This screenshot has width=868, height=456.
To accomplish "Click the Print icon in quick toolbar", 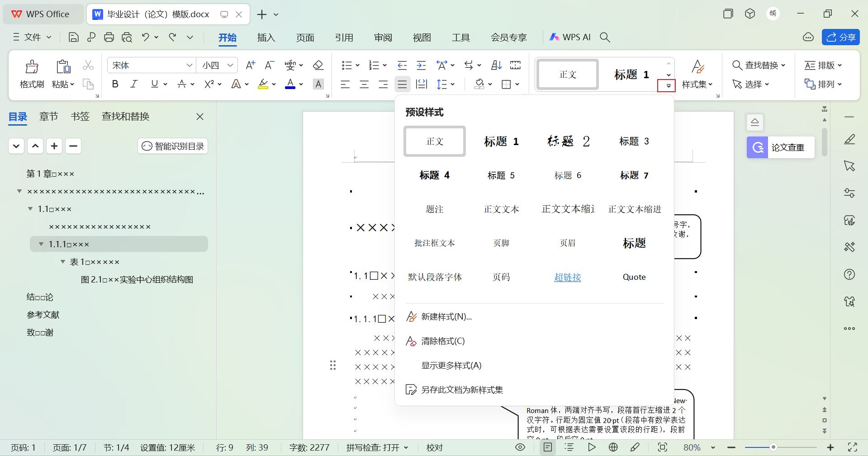I will (109, 37).
